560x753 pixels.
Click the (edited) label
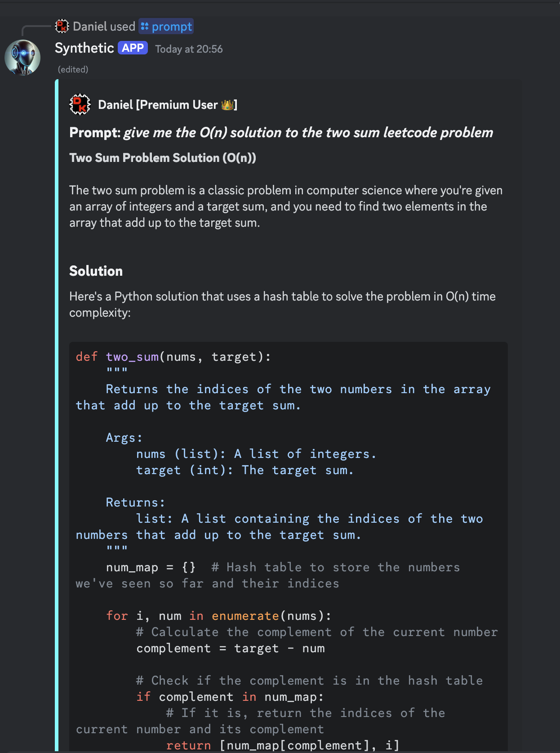pyautogui.click(x=73, y=69)
